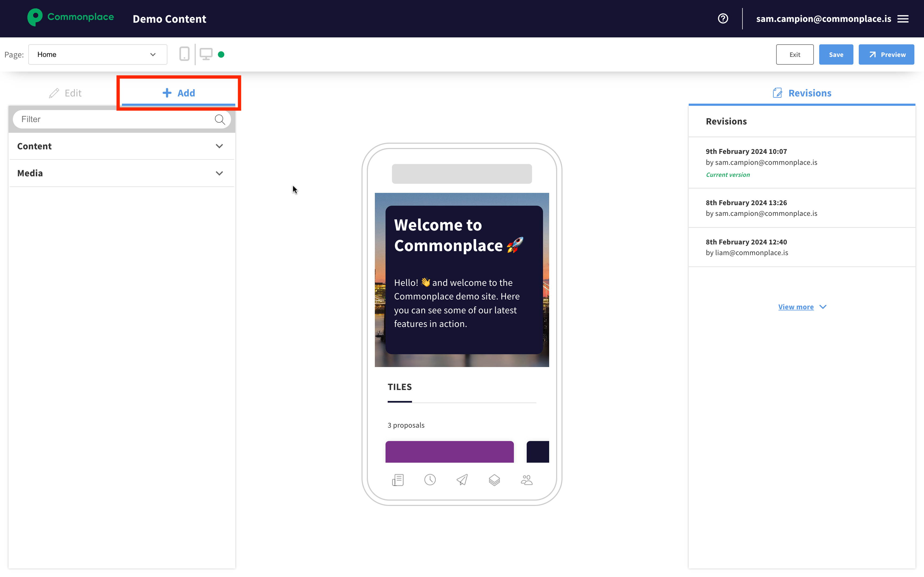Switch to mobile device preview icon

184,54
